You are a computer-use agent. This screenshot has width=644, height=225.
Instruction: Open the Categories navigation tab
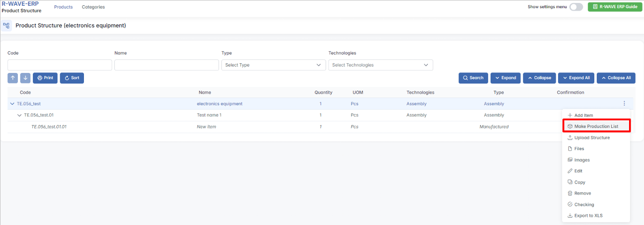tap(93, 7)
